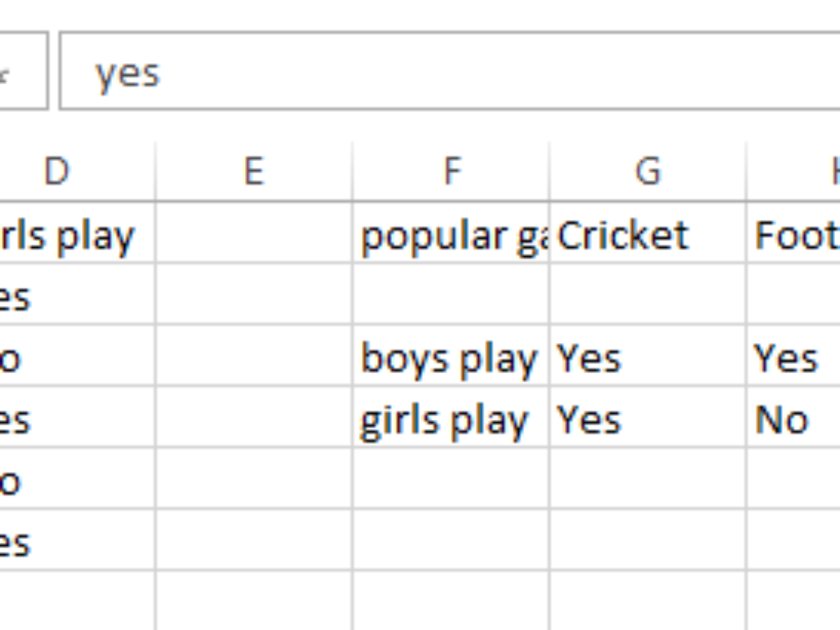Select column E header
The image size is (840, 630).
253,171
